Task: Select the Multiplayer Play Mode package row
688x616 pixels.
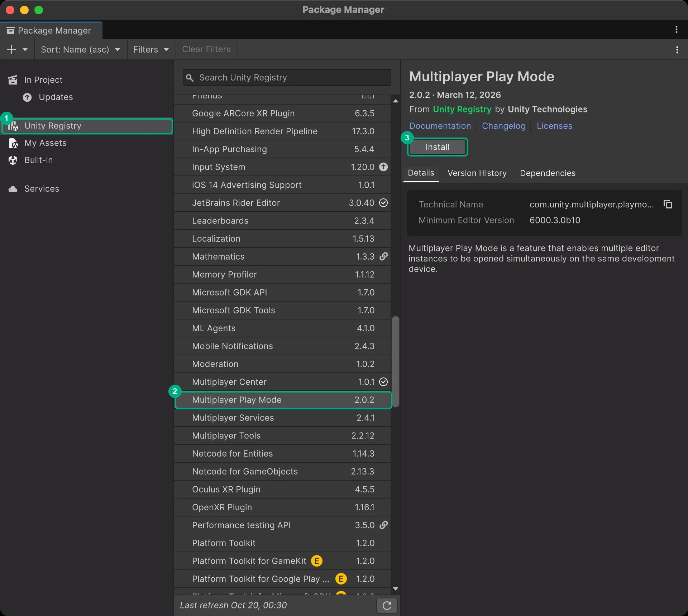Action: point(283,400)
